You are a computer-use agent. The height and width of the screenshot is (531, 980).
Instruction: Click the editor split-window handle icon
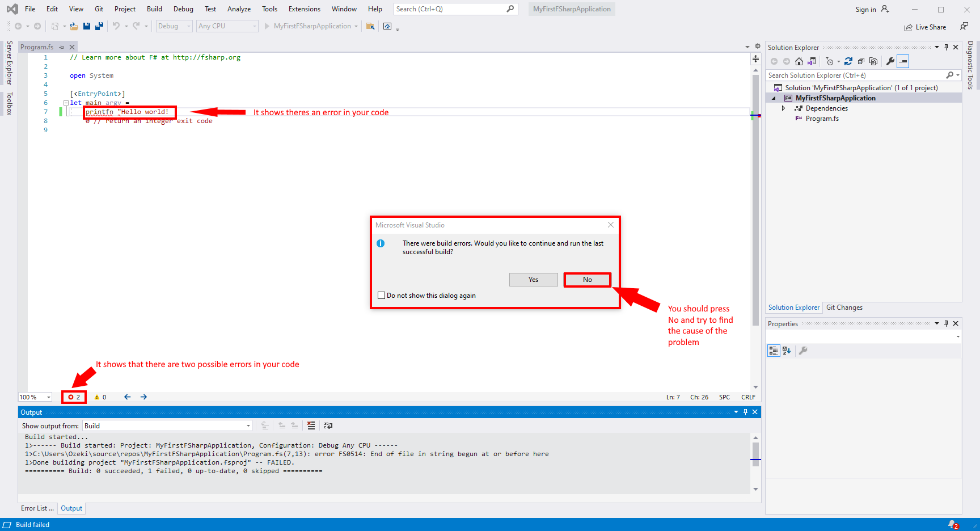coord(755,58)
